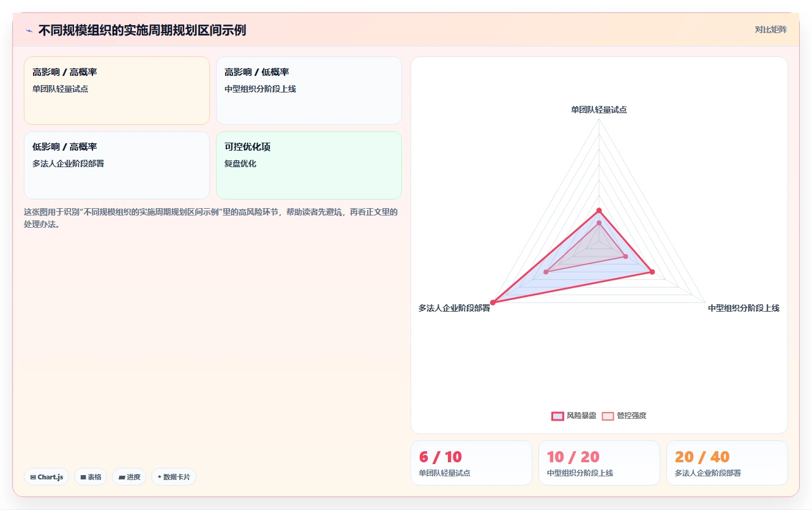Select the 低影响 / 高概率 card
812x510 pixels.
[117, 165]
